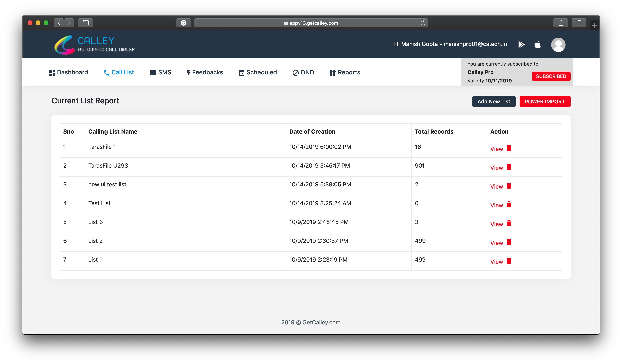
Task: Click the Google Play store icon
Action: click(x=521, y=45)
